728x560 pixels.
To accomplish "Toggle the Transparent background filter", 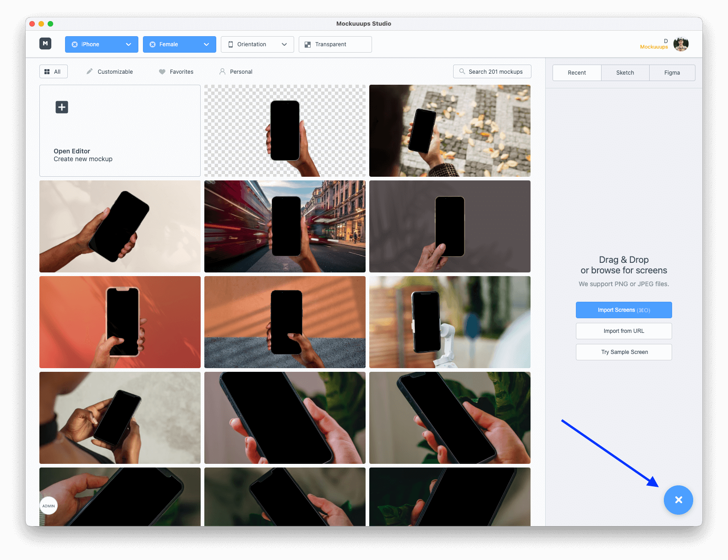I will click(x=335, y=44).
